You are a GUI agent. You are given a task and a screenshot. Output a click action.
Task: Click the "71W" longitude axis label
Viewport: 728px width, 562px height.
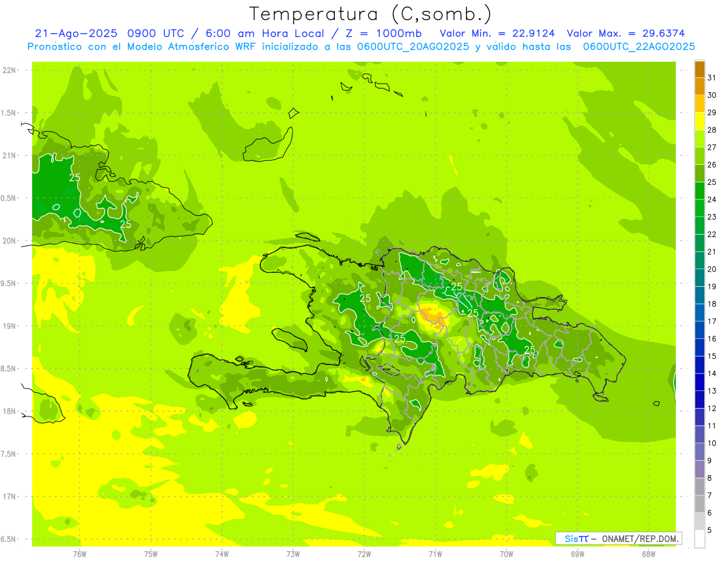click(435, 554)
